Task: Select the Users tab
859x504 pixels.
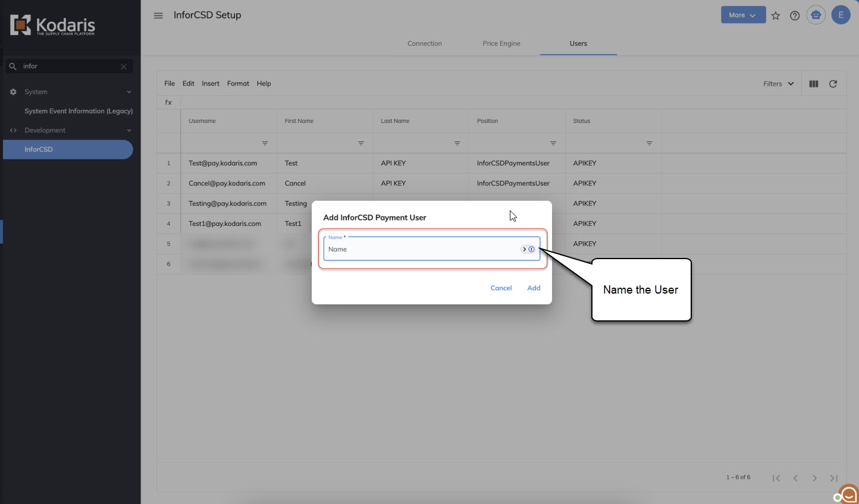Action: (x=578, y=43)
